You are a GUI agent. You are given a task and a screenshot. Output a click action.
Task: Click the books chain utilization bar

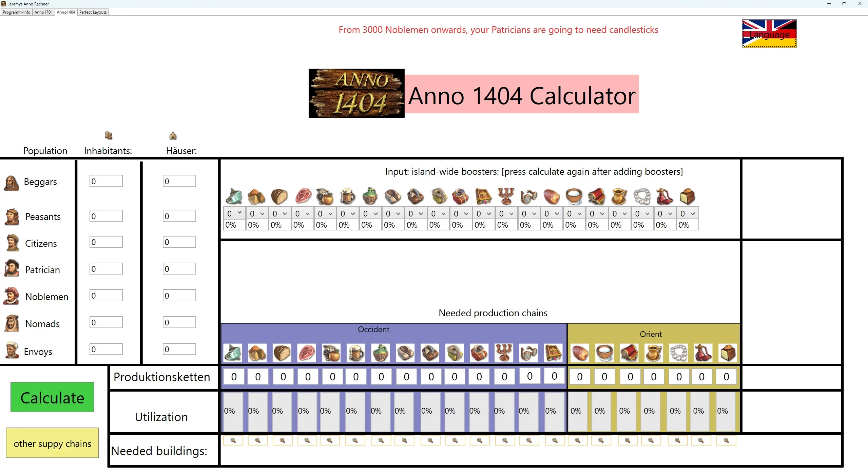pyautogui.click(x=554, y=412)
